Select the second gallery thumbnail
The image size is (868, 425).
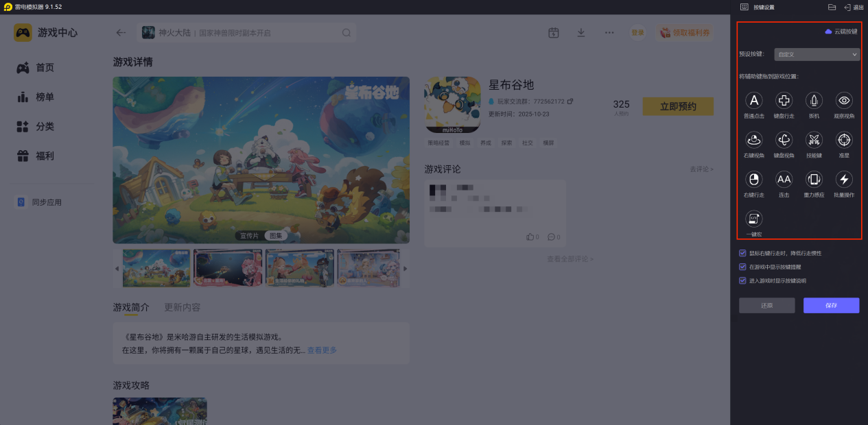click(x=228, y=267)
